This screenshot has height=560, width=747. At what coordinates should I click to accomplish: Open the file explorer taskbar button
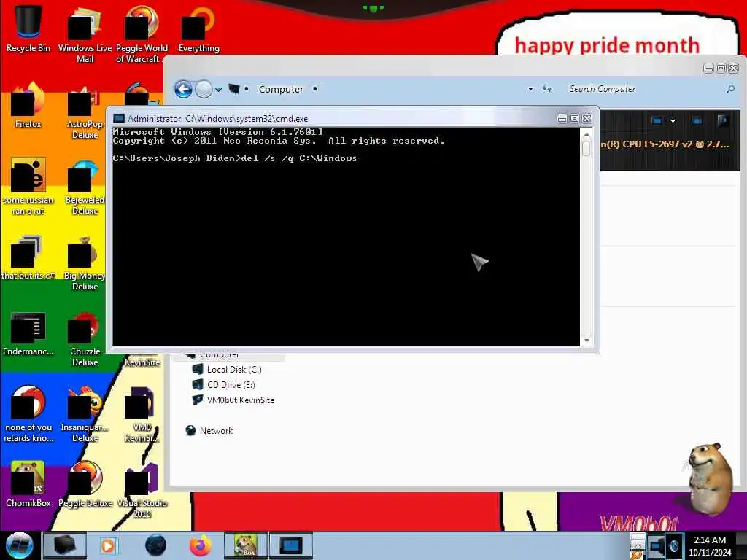click(64, 545)
